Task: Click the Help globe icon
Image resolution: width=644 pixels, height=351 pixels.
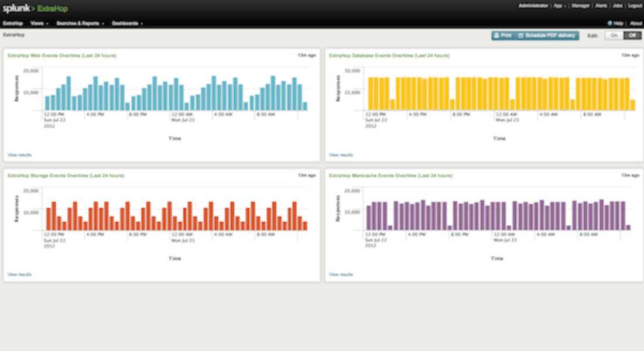Action: click(609, 23)
